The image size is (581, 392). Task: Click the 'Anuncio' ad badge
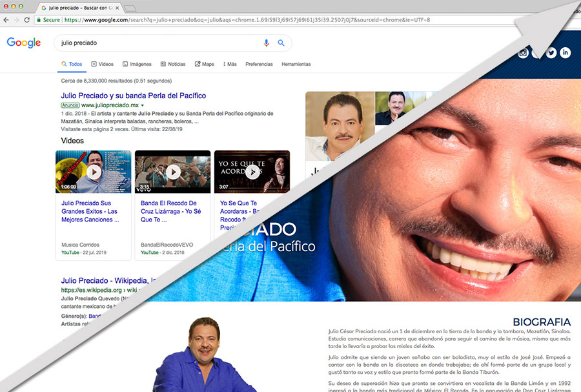tap(70, 105)
